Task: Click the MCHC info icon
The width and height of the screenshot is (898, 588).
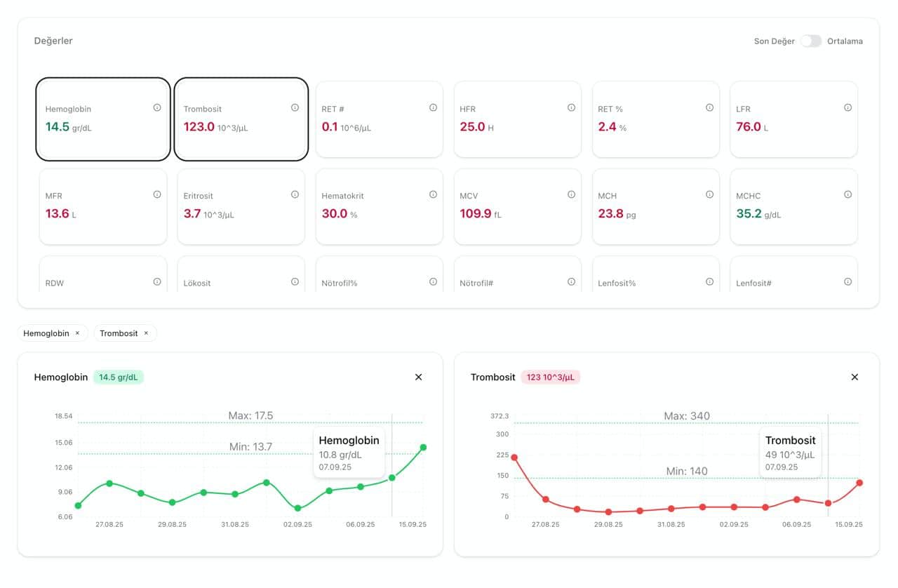Action: [847, 194]
